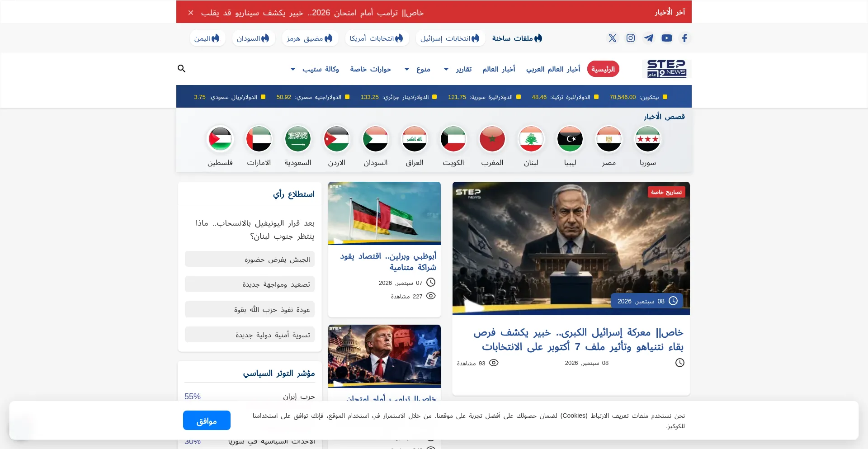Go to الرئيسية home menu item

pos(603,69)
